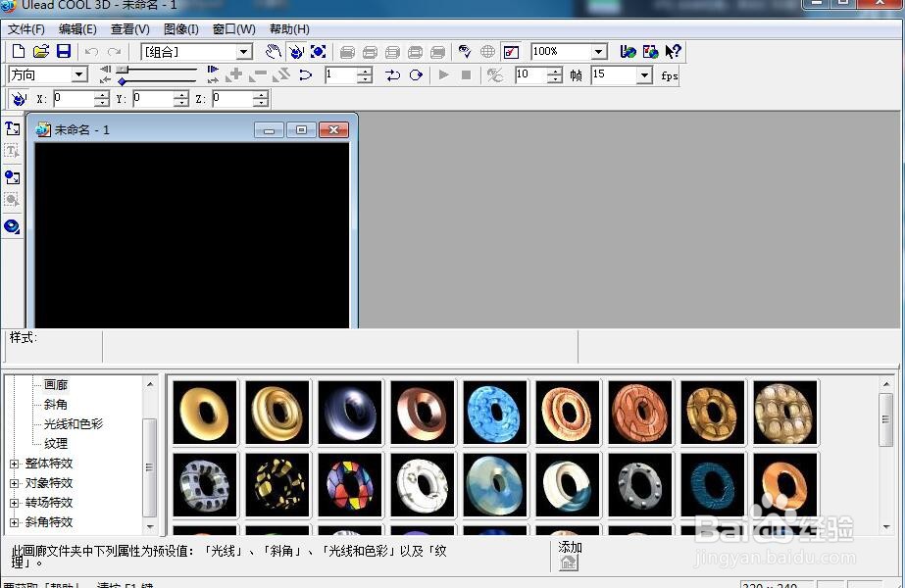Open the 图像(I) menu
The image size is (905, 588).
(x=180, y=28)
